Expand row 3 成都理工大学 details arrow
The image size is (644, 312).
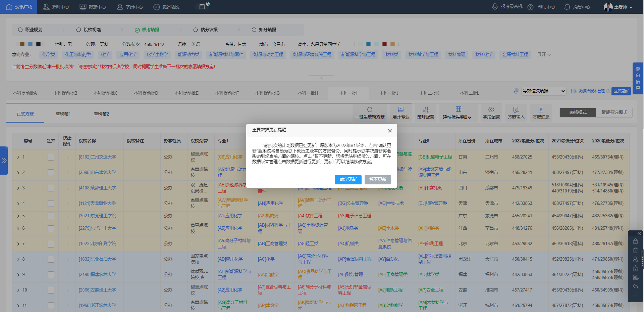coord(18,188)
